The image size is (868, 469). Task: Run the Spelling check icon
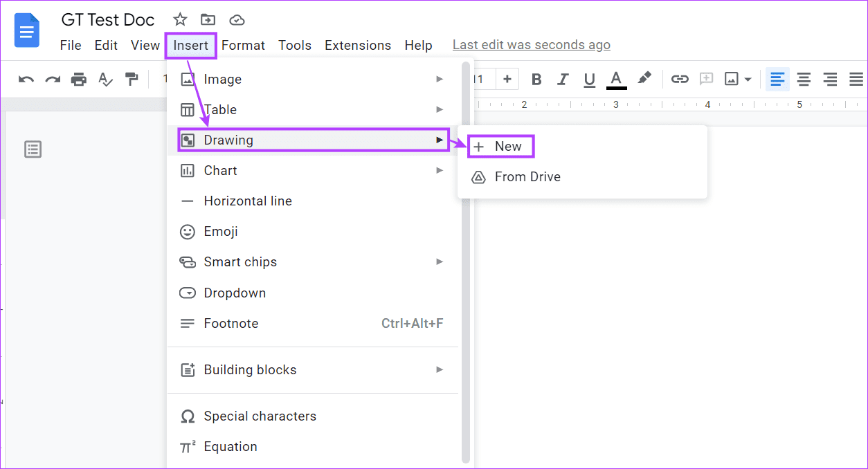[105, 79]
